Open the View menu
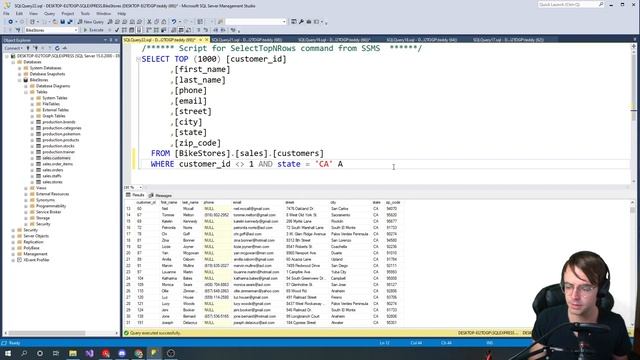The image size is (640, 360). pos(33,13)
